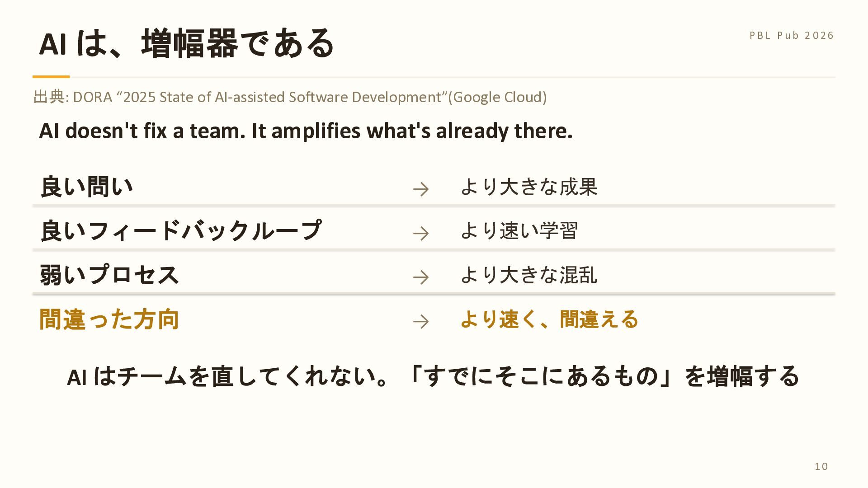Select the English quote about amplifying

point(306,131)
